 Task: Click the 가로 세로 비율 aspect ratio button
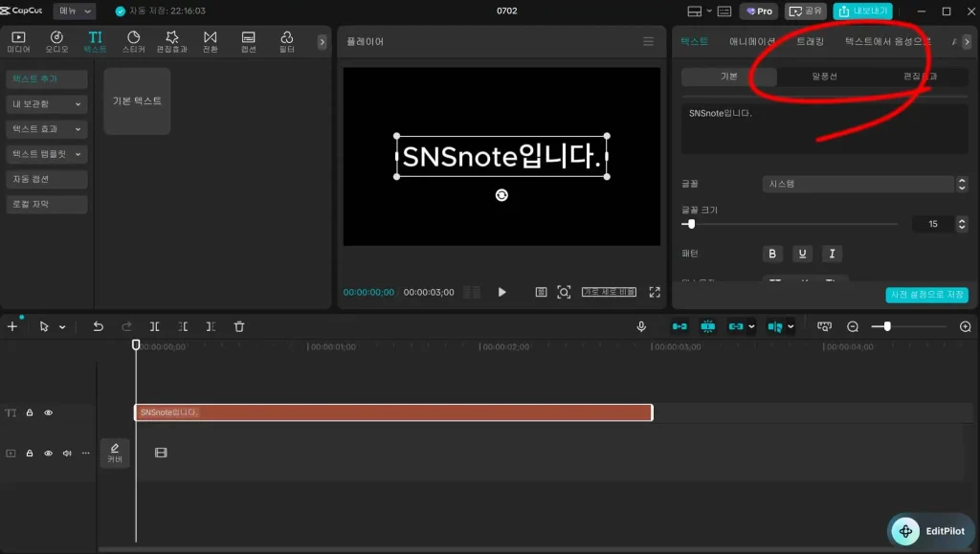609,292
